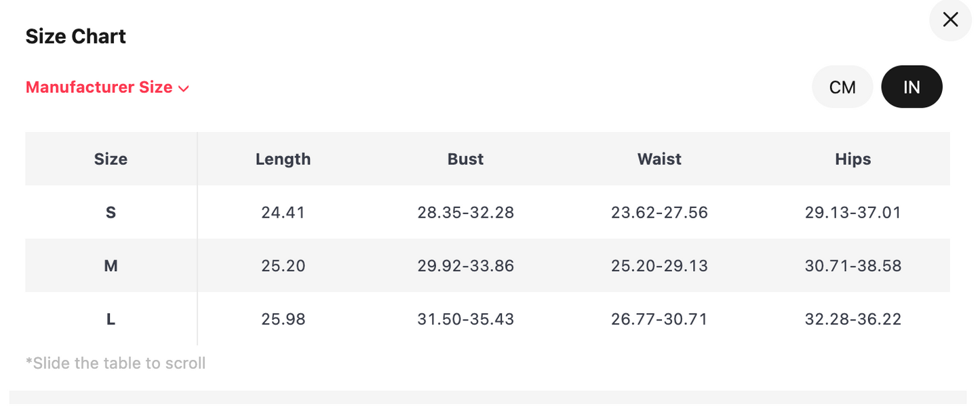
Task: Select the S size row label
Action: pyautogui.click(x=111, y=213)
